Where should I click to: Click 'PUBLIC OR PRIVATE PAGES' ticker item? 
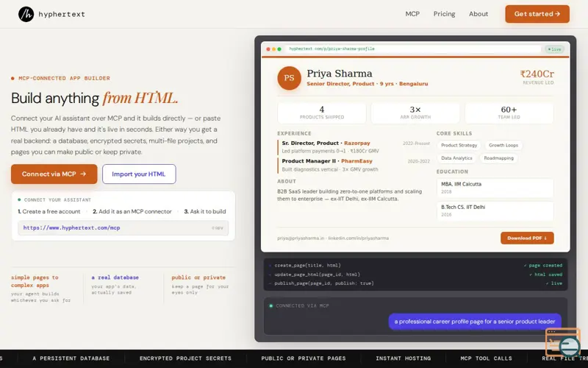pyautogui.click(x=304, y=358)
